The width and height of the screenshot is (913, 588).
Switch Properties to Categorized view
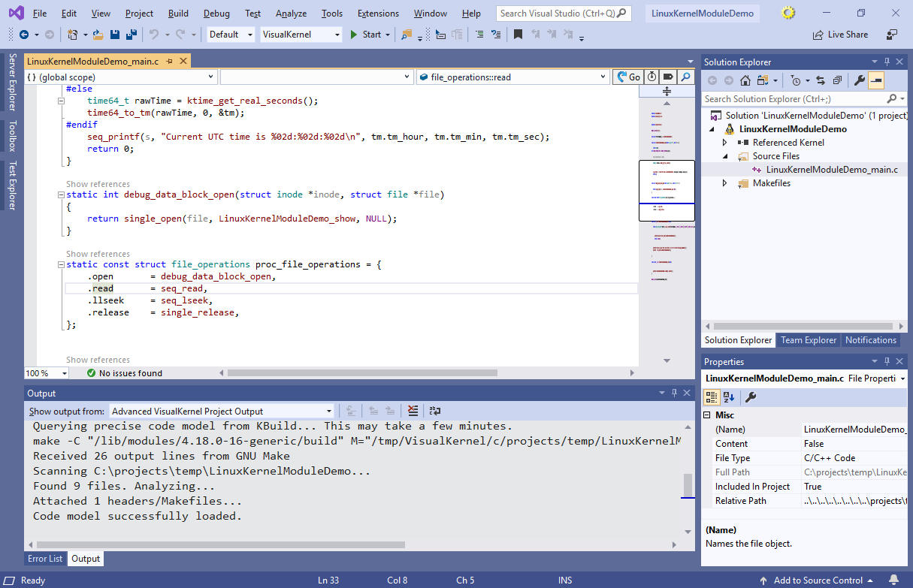click(x=711, y=397)
